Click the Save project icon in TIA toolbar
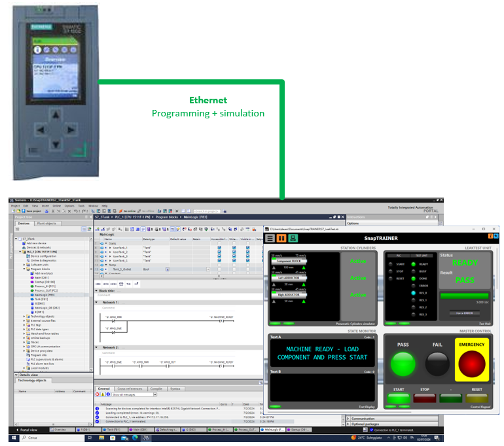This screenshot has width=504, height=446. [24, 211]
